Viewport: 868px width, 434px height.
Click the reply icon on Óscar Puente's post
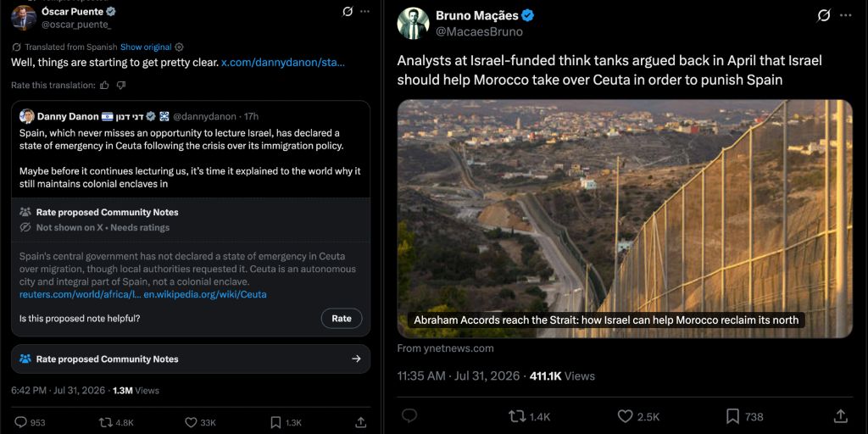pos(20,422)
